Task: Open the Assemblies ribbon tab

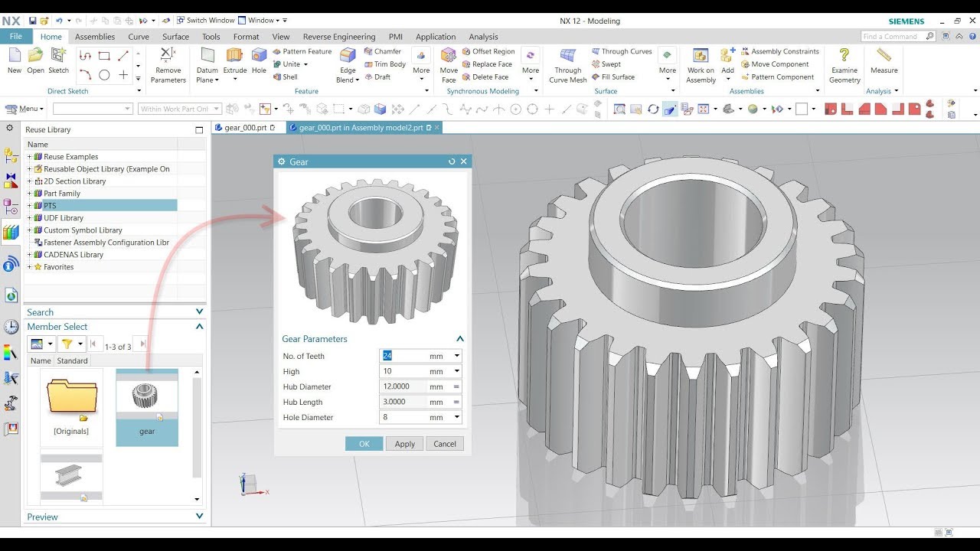Action: coord(95,37)
